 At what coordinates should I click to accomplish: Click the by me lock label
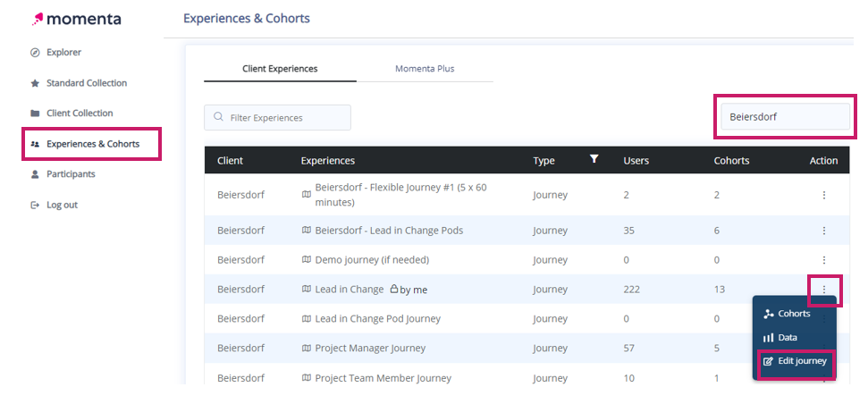(414, 290)
